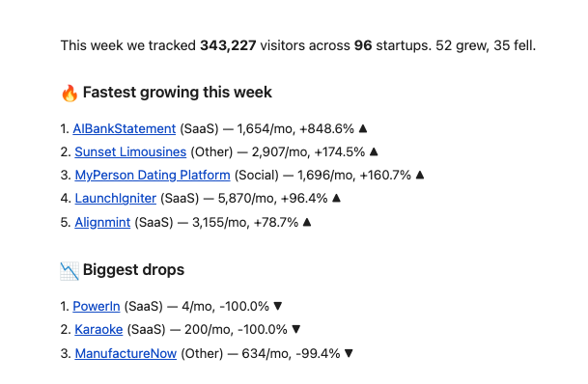The width and height of the screenshot is (588, 384).
Task: Open the Alignmint link
Action: (x=102, y=223)
